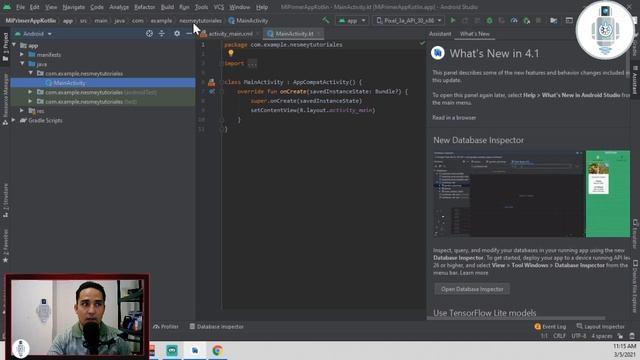
Task: Open the File menu
Action: pos(20,7)
